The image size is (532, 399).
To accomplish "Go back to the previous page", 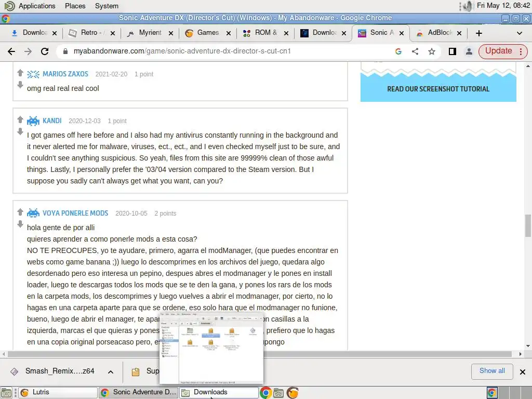I will (11, 51).
